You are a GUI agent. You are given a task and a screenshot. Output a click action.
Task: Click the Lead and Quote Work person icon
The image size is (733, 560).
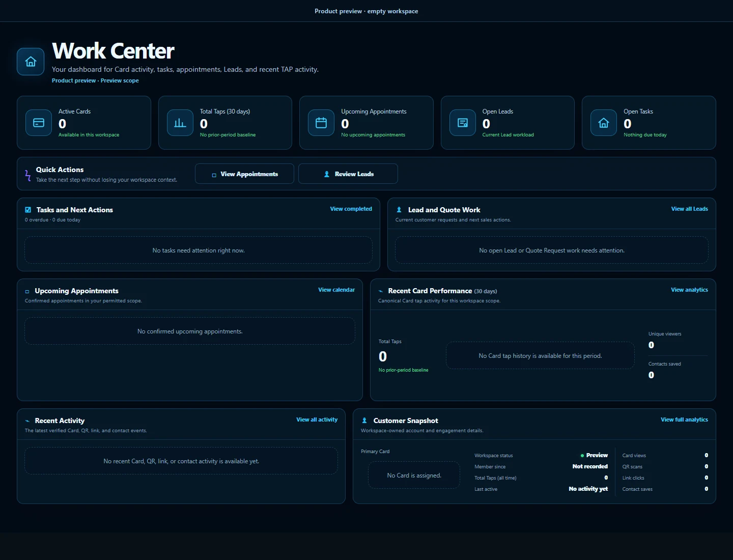[x=399, y=210]
